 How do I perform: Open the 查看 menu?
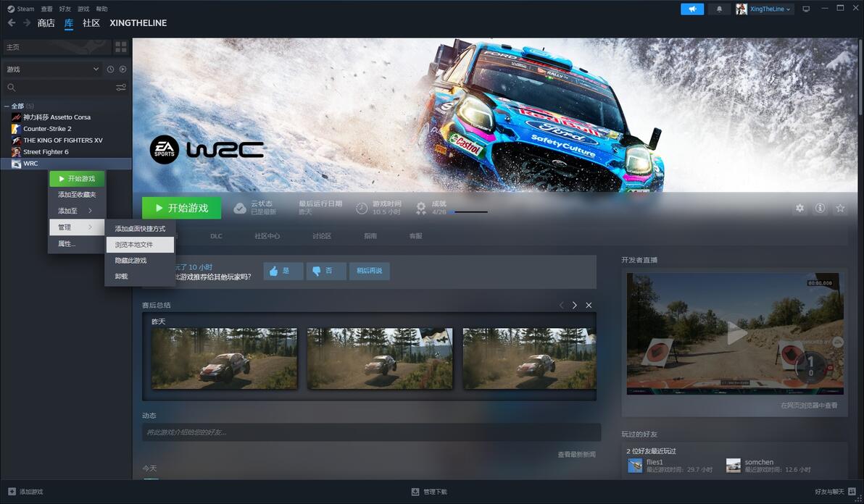click(47, 9)
